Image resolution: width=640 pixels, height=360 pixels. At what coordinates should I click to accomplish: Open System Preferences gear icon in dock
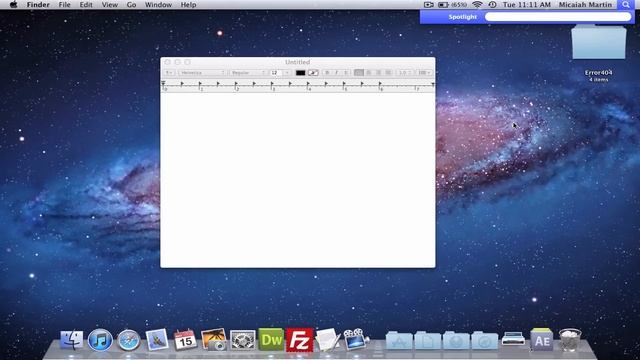(x=242, y=340)
